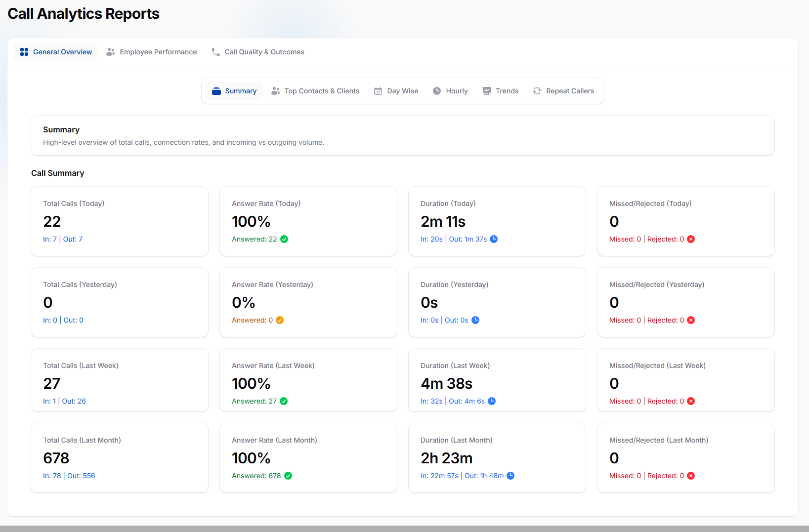Click the '4m 38s' duration value
This screenshot has height=532, width=809.
(447, 383)
